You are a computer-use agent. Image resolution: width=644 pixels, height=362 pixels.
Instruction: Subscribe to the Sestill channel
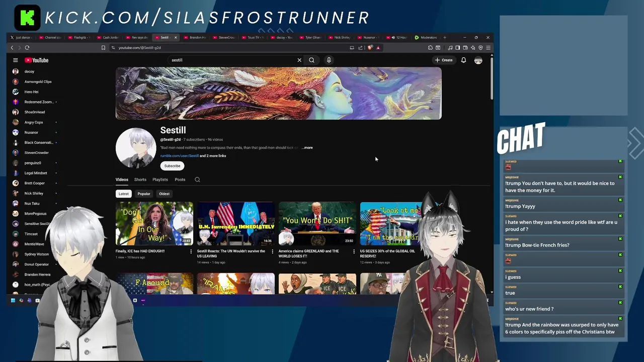point(172,166)
